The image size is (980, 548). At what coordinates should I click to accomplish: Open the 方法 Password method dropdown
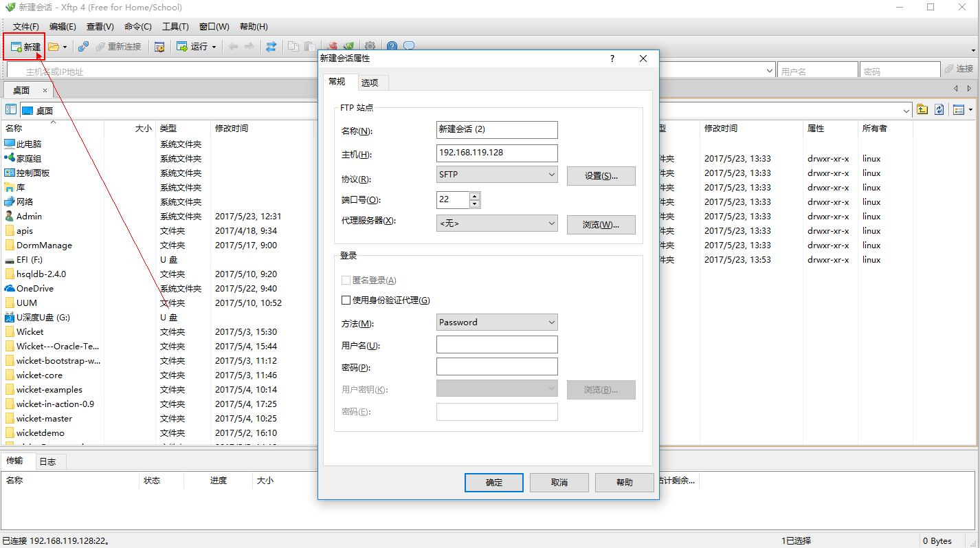497,322
